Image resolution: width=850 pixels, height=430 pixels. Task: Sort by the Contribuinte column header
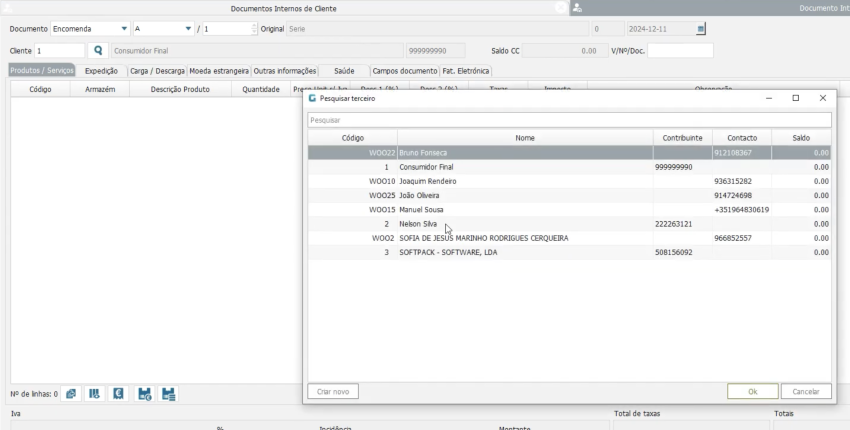tap(682, 137)
